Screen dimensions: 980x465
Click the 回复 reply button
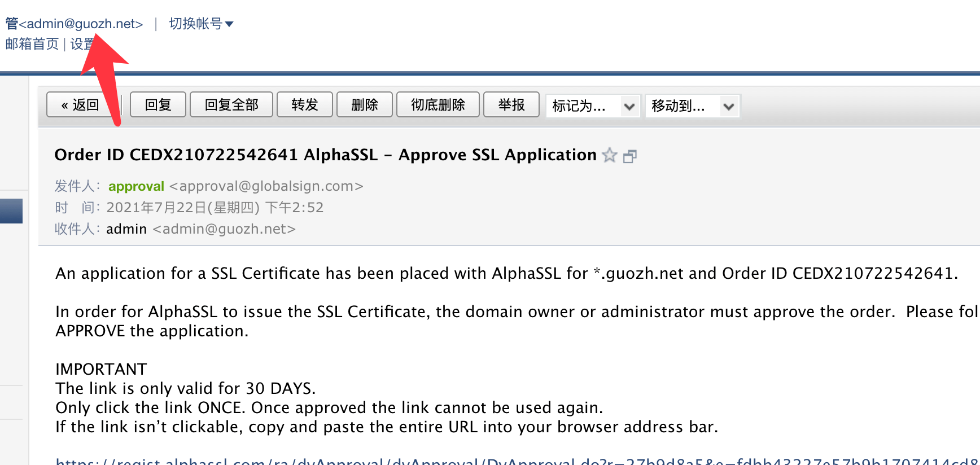pyautogui.click(x=158, y=105)
